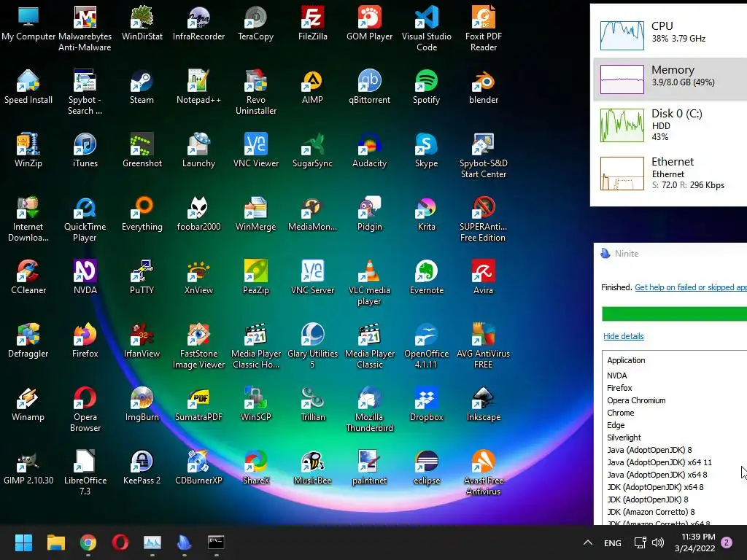The image size is (747, 560).
Task: Open the CCleaner desktop icon
Action: 28,277
